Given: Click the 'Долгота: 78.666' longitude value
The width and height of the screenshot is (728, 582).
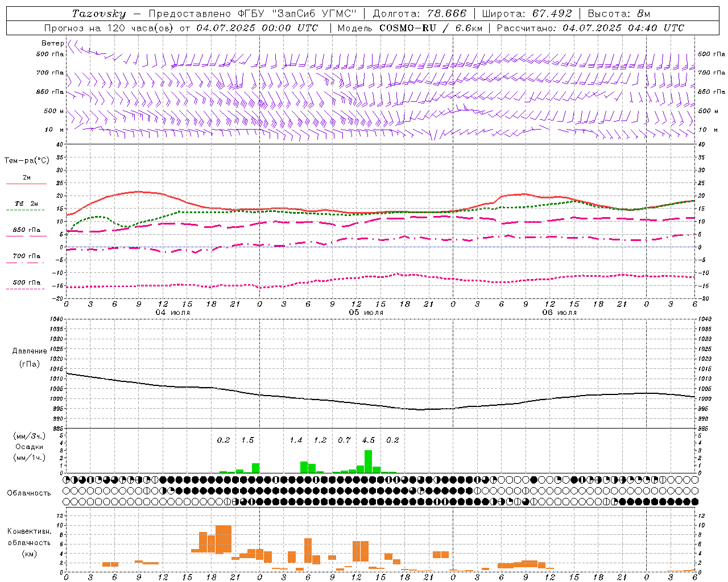Looking at the screenshot, I should coord(419,14).
